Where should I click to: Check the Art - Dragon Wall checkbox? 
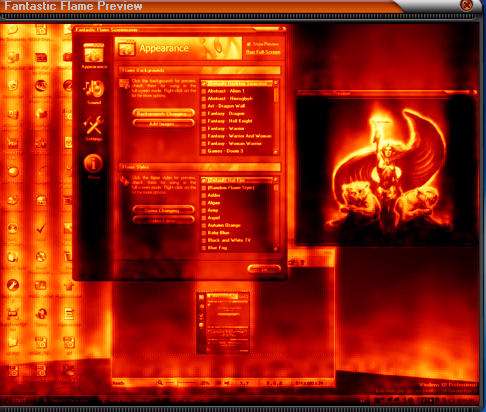(204, 106)
